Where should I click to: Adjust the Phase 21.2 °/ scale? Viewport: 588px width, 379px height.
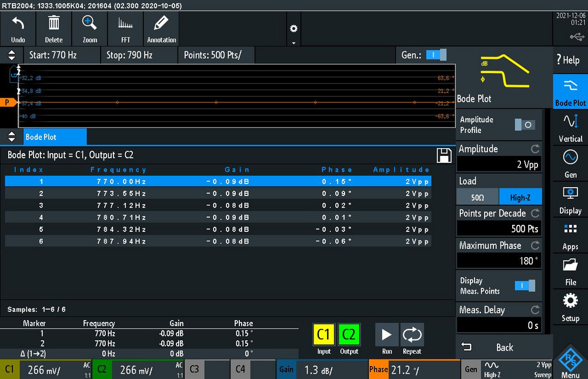coord(415,369)
